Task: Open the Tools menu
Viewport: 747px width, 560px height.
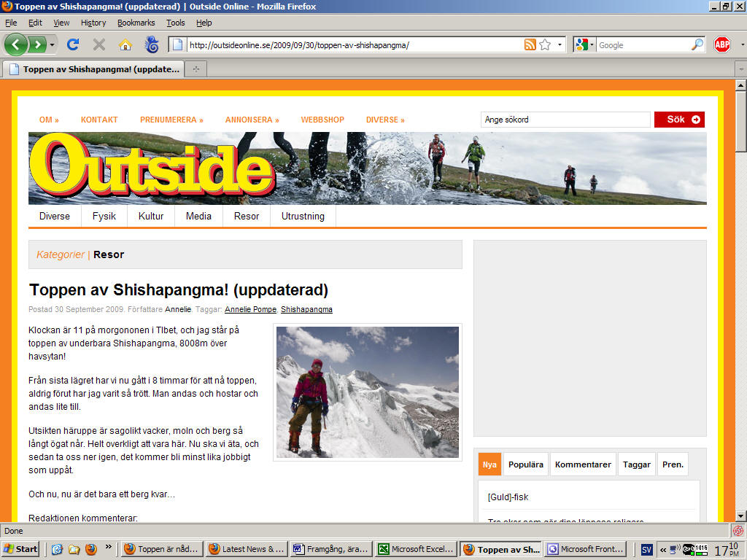Action: pyautogui.click(x=175, y=23)
